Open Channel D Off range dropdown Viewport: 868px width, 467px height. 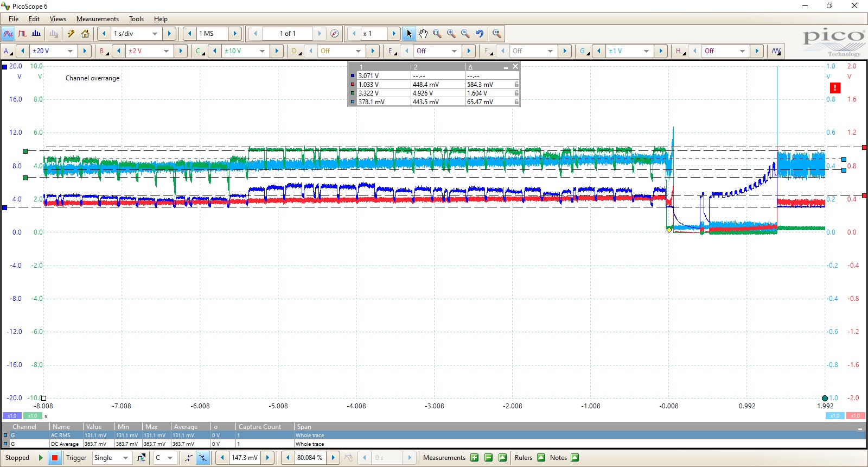pos(358,51)
